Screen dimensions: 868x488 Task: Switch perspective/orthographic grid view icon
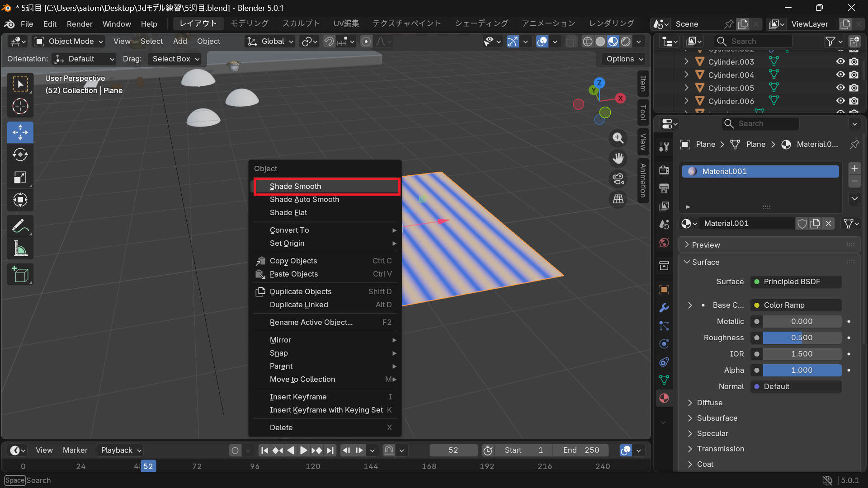(618, 199)
